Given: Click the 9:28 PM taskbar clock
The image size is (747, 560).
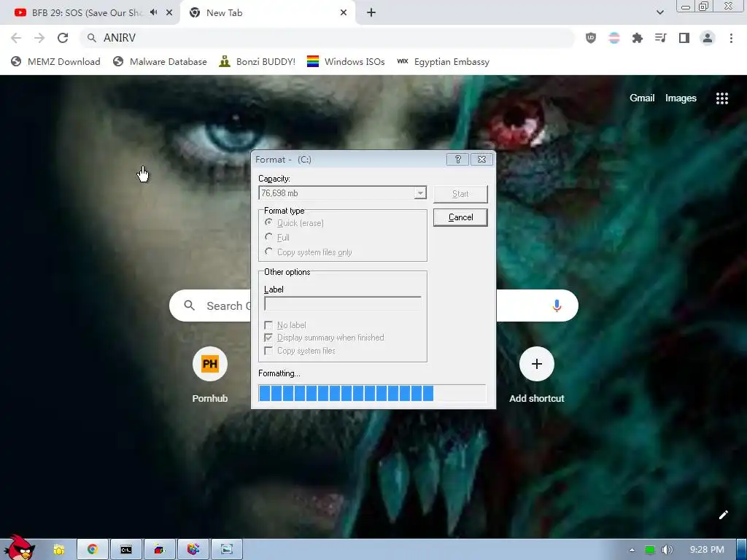Looking at the screenshot, I should pos(707,550).
